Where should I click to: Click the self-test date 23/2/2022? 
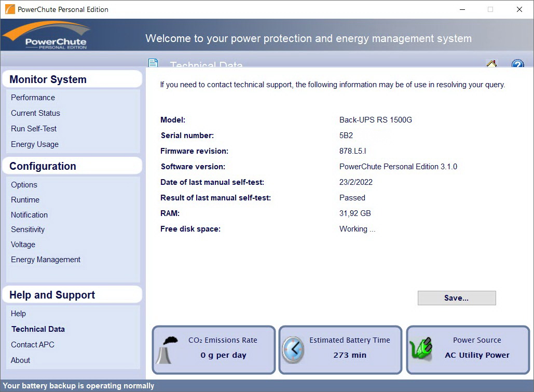tap(356, 182)
